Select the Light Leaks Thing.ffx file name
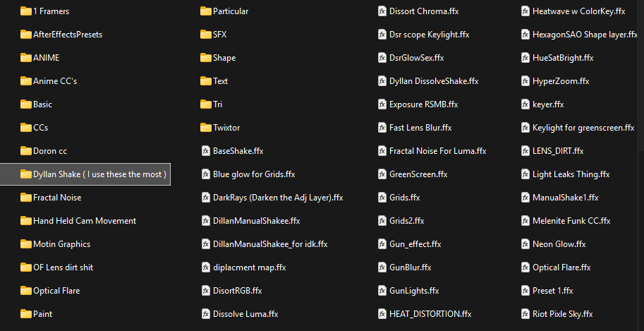644x331 pixels. click(x=571, y=174)
